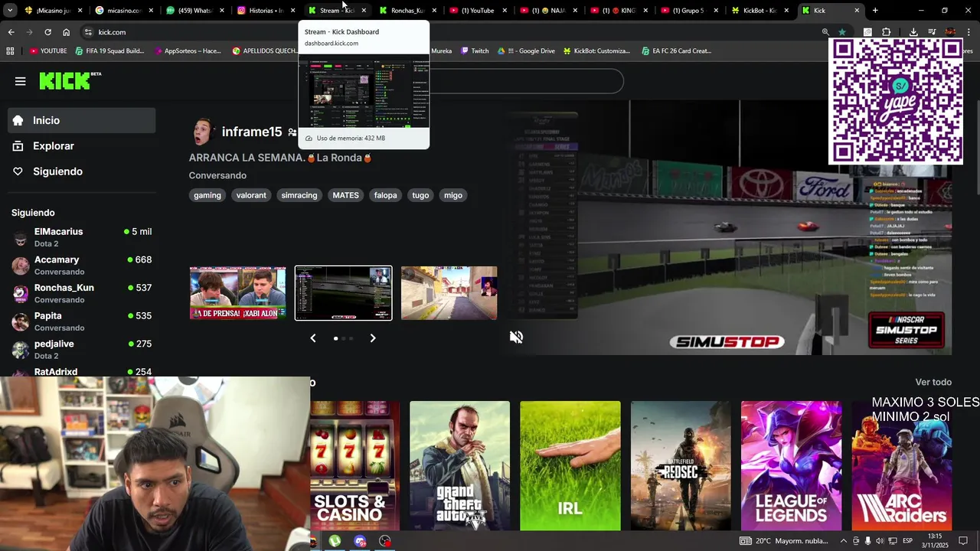Open AppSorteos bookmark

[188, 51]
